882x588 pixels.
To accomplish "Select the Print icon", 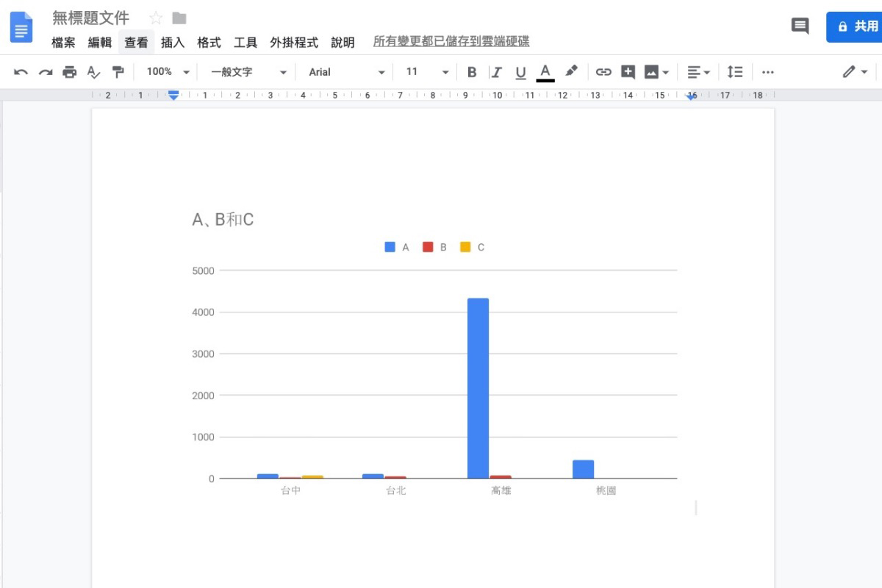I will (x=68, y=71).
